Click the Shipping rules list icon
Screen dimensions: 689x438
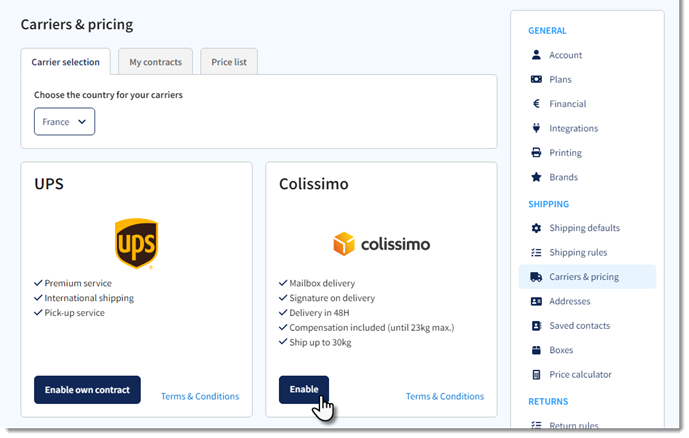coord(536,252)
